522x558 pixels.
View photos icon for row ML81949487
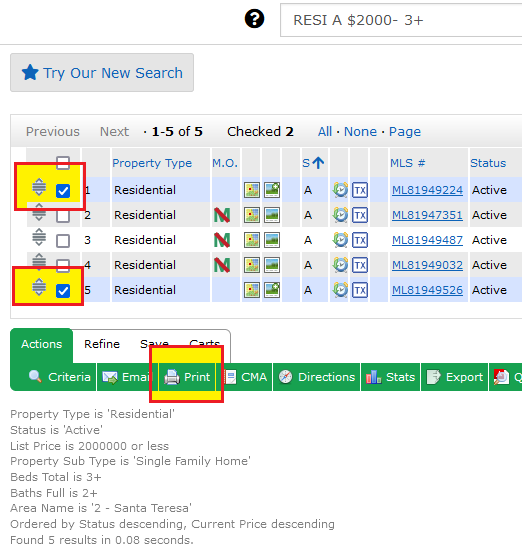pos(272,240)
